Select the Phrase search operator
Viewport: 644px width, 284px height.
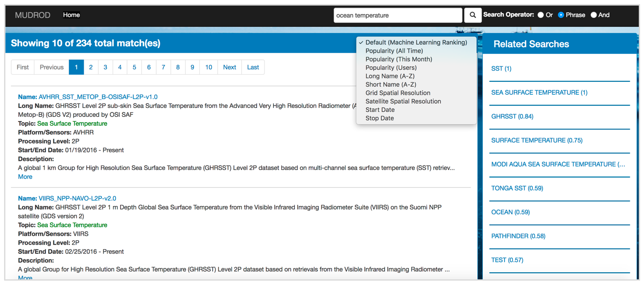[x=561, y=15]
